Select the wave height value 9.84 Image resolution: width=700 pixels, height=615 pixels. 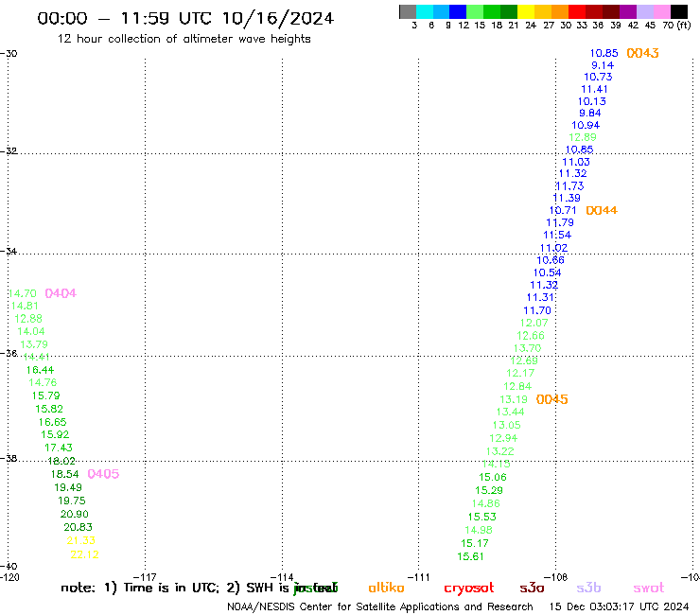pyautogui.click(x=589, y=113)
